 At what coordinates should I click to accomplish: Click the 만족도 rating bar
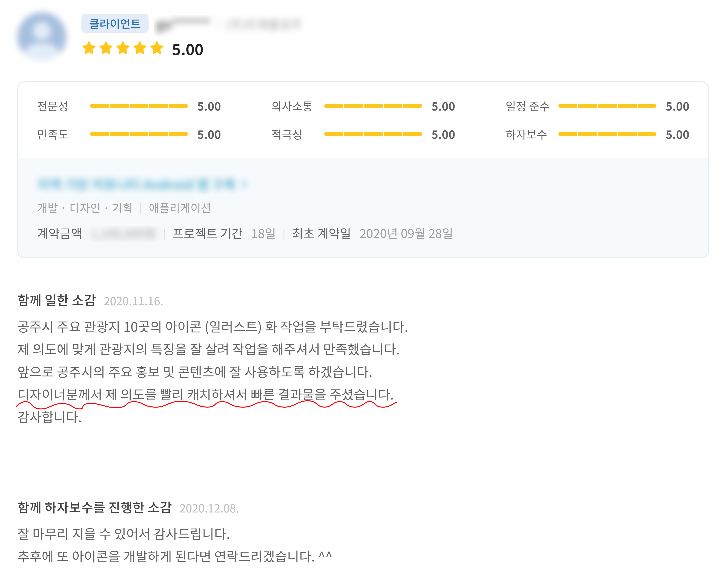[139, 134]
